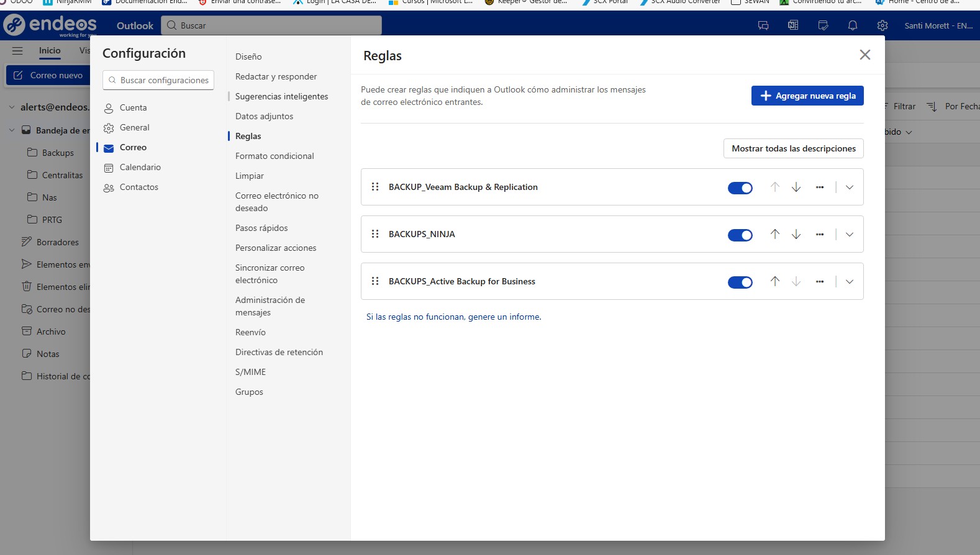Select Calendario in settings categories
Viewport: 980px width, 555px height.
tap(140, 167)
